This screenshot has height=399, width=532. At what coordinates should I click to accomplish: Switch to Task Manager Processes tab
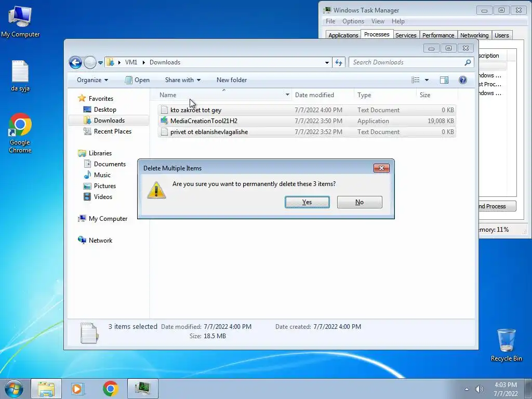(x=377, y=34)
